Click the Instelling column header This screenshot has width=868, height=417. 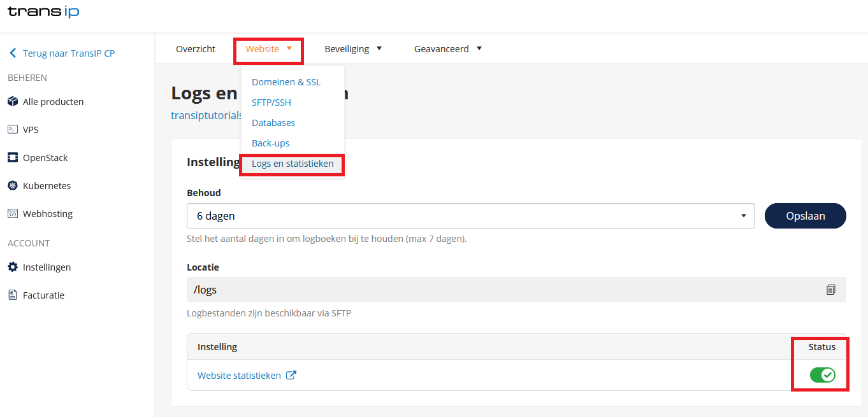[x=217, y=347]
